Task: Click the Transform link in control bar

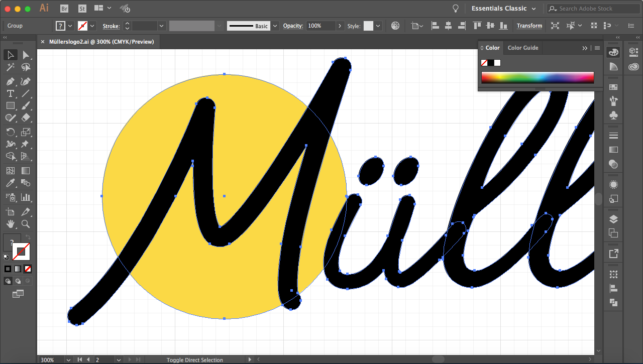Action: [529, 26]
